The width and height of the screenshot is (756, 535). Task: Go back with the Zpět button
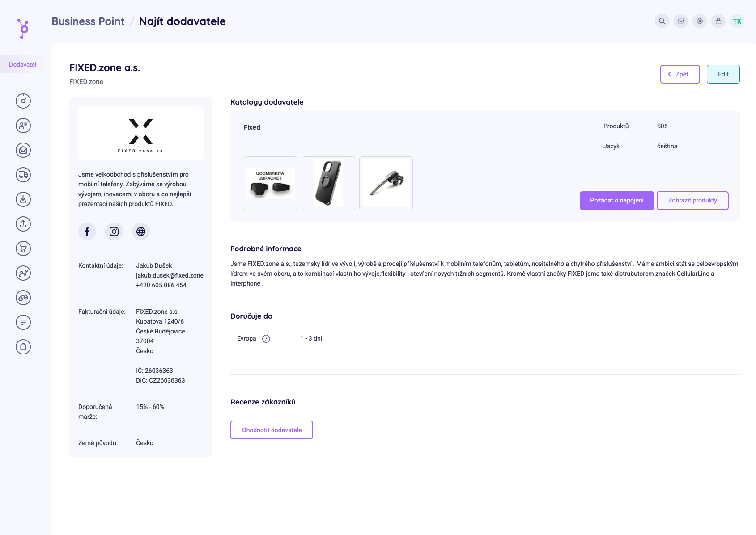coord(680,74)
